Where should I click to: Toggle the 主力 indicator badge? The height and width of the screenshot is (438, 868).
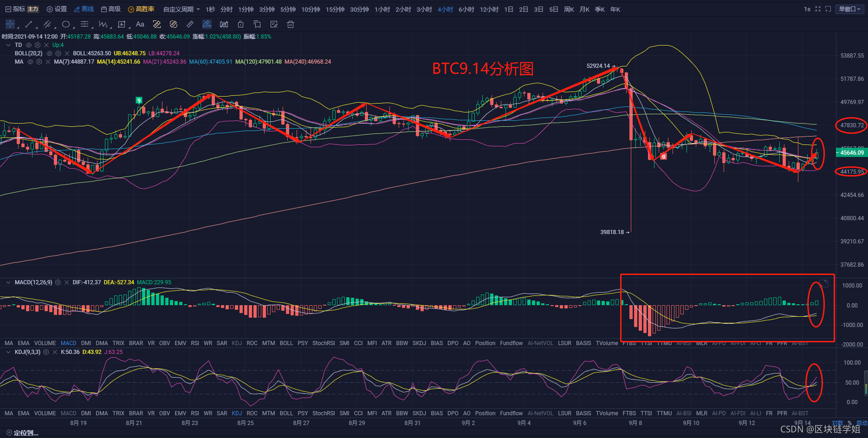click(x=33, y=9)
